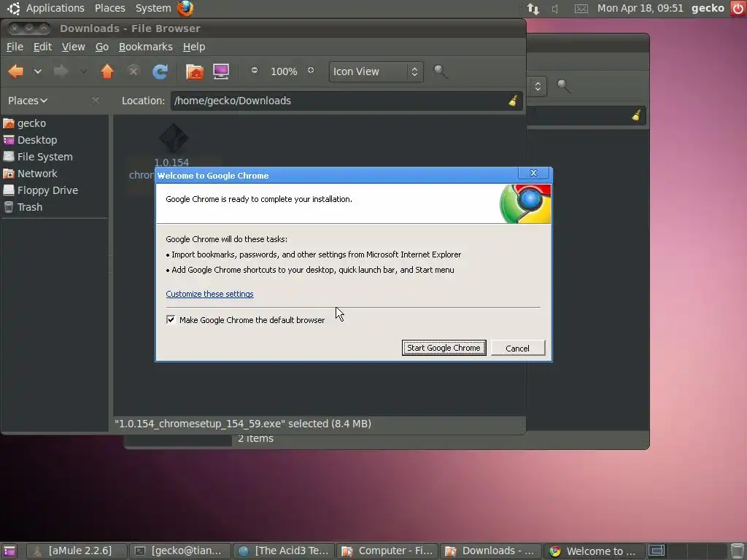This screenshot has width=747, height=560.
Task: Open the Places panel menu
Action: pos(110,8)
